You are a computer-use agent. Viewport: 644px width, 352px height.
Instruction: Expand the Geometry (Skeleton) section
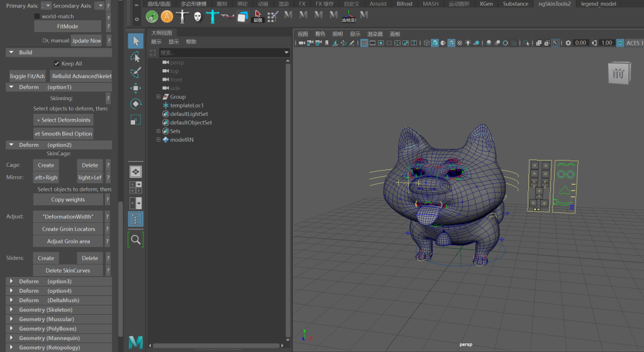point(11,310)
